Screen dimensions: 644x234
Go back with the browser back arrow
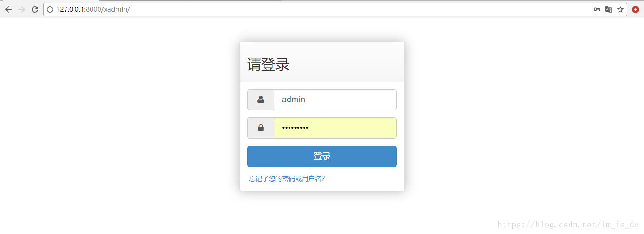[8, 9]
